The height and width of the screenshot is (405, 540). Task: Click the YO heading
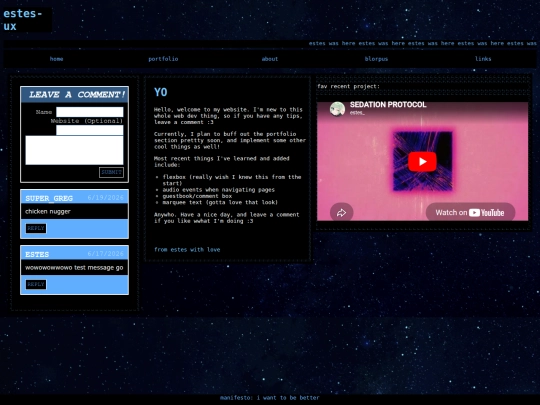pos(160,92)
